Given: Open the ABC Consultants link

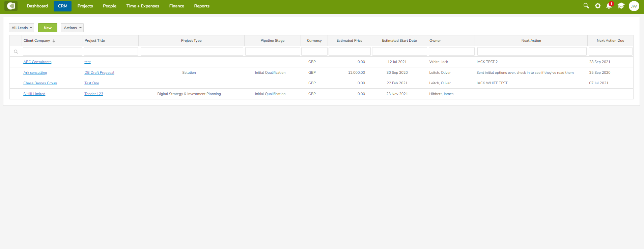Looking at the screenshot, I should point(37,62).
